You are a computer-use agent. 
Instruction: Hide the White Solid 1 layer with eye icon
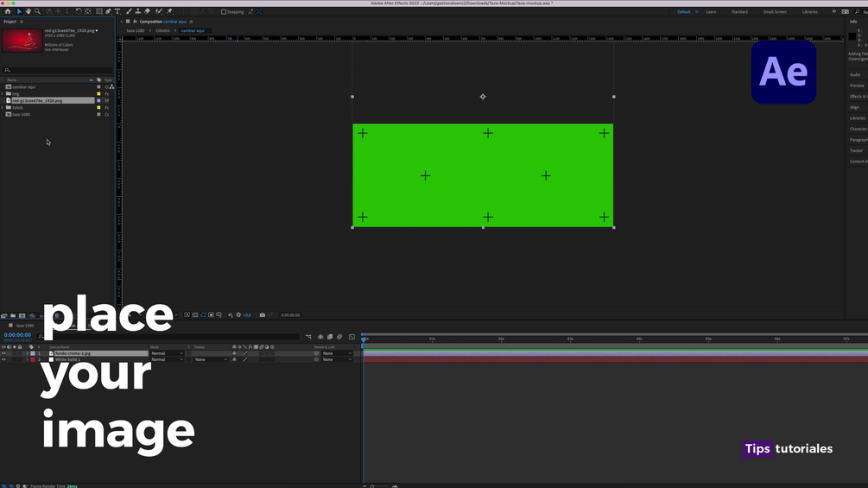click(3, 359)
